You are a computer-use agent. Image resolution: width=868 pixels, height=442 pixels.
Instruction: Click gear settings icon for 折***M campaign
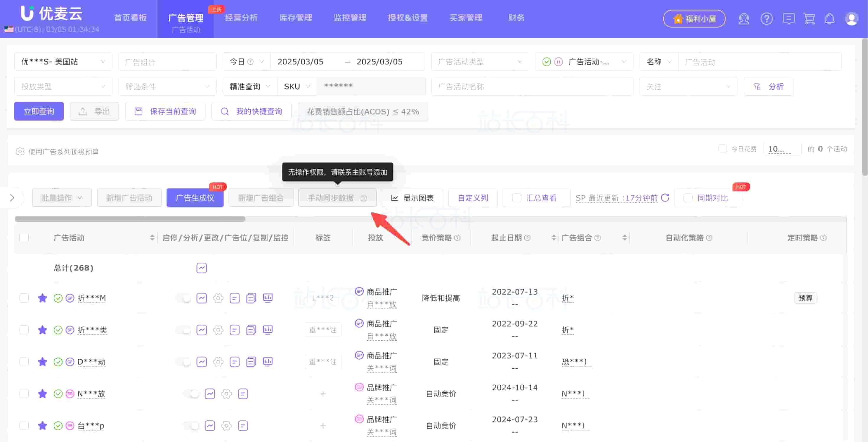218,298
